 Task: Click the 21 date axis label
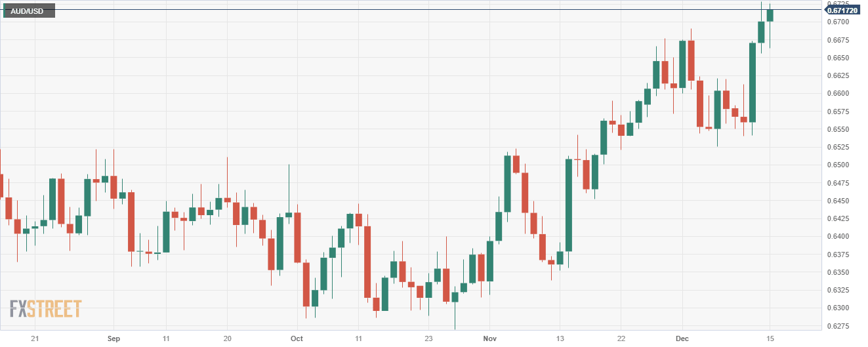pos(35,339)
